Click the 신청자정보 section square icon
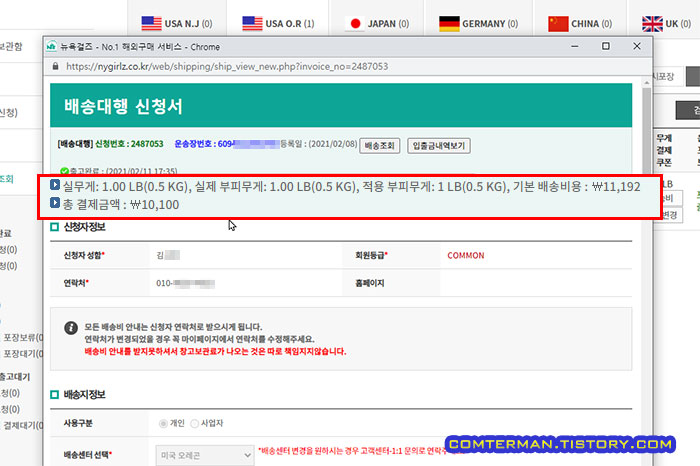Image resolution: width=700 pixels, height=466 pixels. [54, 227]
